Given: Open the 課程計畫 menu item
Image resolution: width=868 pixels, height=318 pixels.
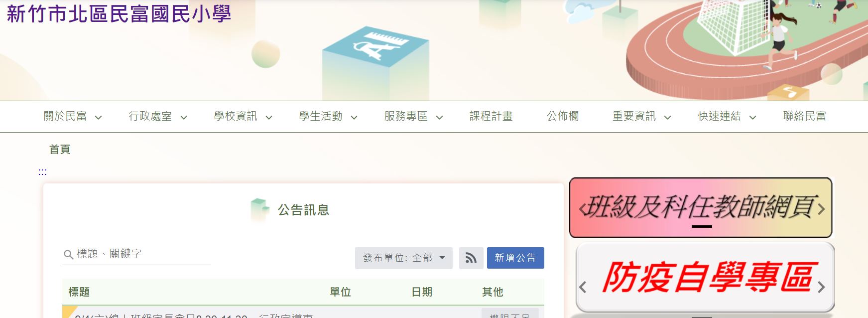Looking at the screenshot, I should pyautogui.click(x=491, y=116).
